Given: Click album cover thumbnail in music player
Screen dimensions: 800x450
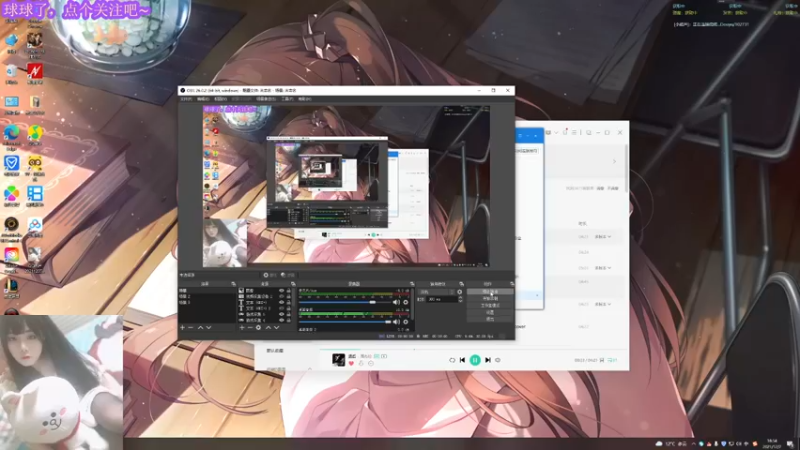Looking at the screenshot, I should (339, 360).
